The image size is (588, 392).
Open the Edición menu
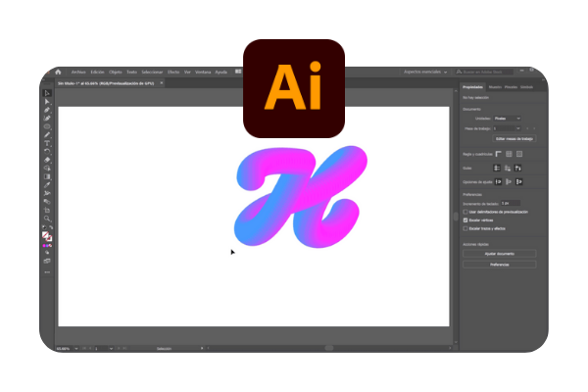(x=97, y=72)
